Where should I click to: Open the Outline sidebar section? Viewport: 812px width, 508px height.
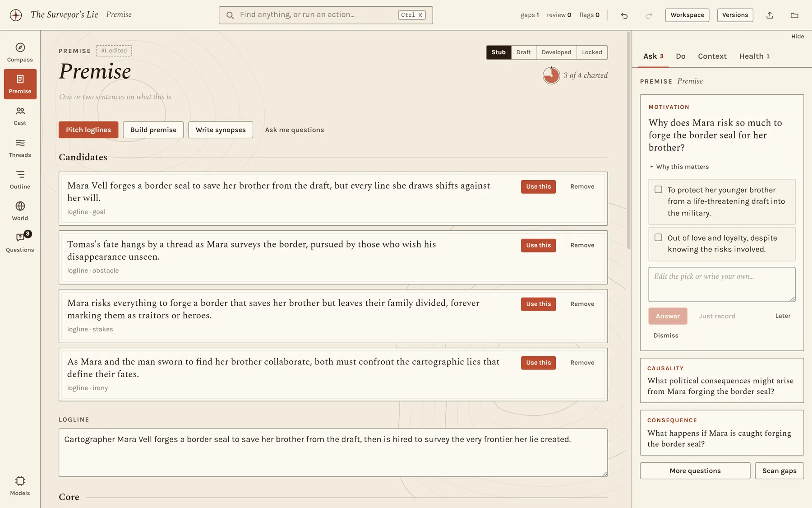[20, 180]
